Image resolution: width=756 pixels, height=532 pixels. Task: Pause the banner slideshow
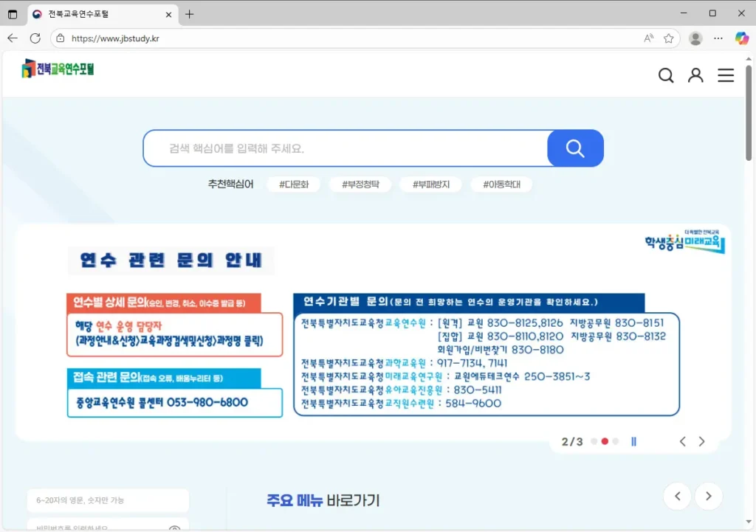pos(633,441)
